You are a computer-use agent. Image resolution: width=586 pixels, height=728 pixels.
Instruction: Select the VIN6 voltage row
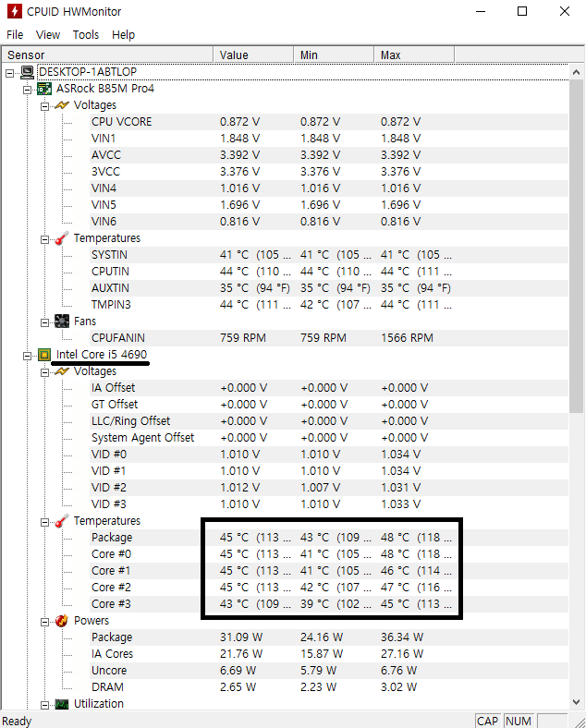tap(330, 222)
